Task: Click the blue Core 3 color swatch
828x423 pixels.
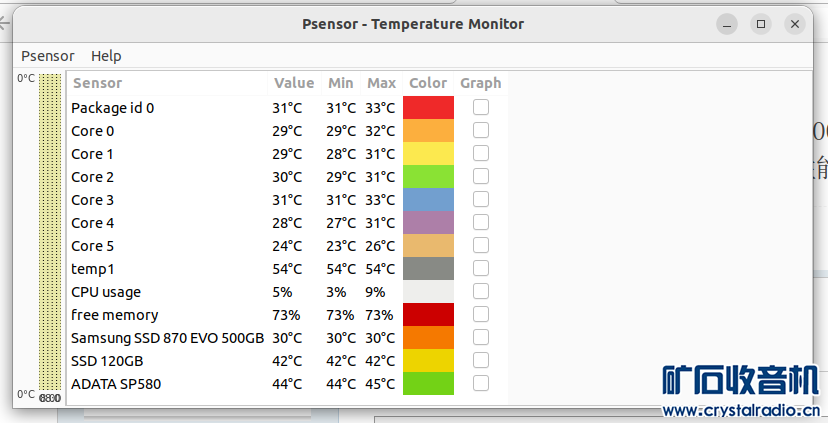Action: tap(428, 200)
